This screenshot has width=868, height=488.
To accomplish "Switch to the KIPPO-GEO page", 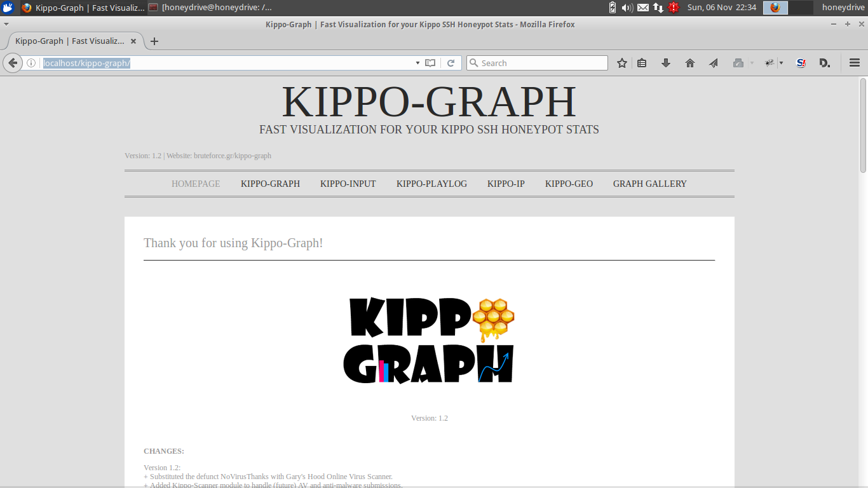I will tap(569, 184).
